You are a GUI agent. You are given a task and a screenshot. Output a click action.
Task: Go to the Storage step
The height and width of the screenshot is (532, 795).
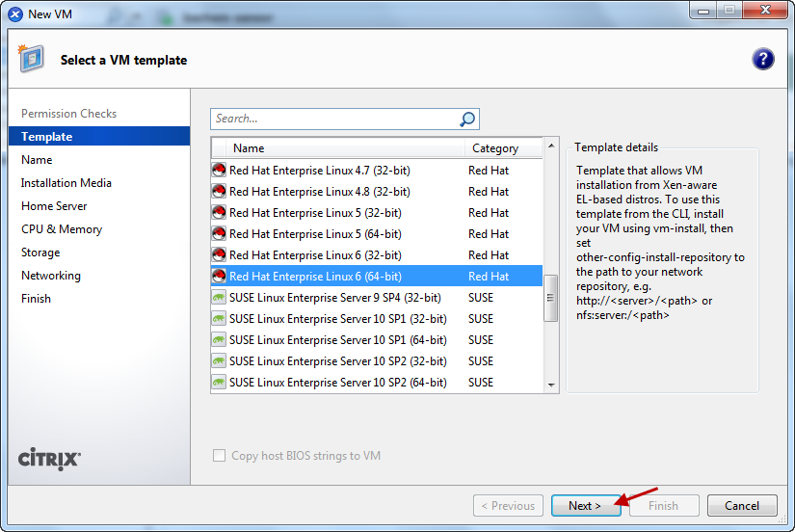[x=40, y=253]
